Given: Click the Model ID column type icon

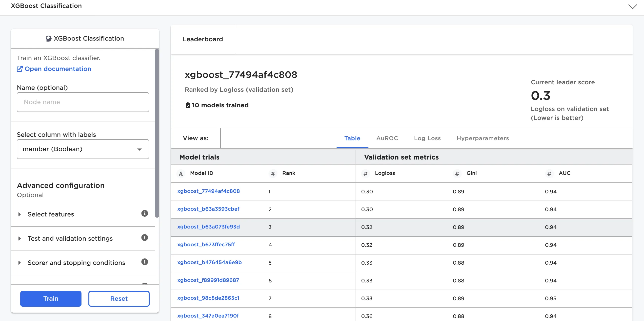Looking at the screenshot, I should tap(181, 174).
